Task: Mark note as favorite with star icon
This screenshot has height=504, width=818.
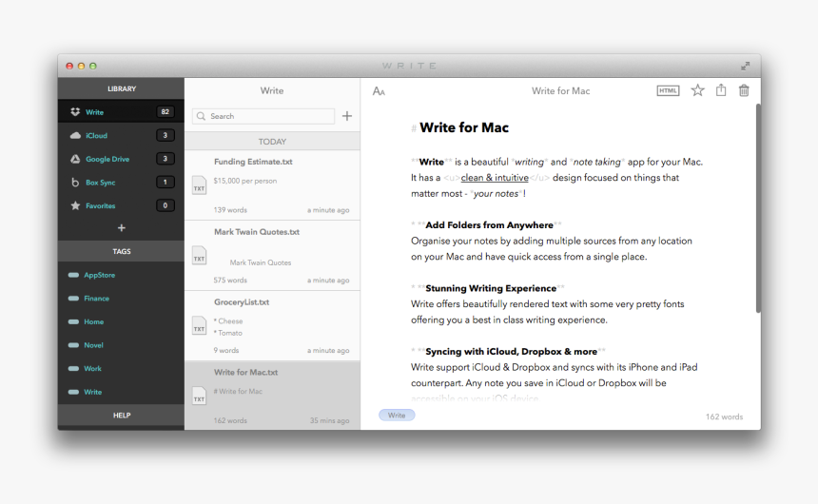Action: (697, 90)
